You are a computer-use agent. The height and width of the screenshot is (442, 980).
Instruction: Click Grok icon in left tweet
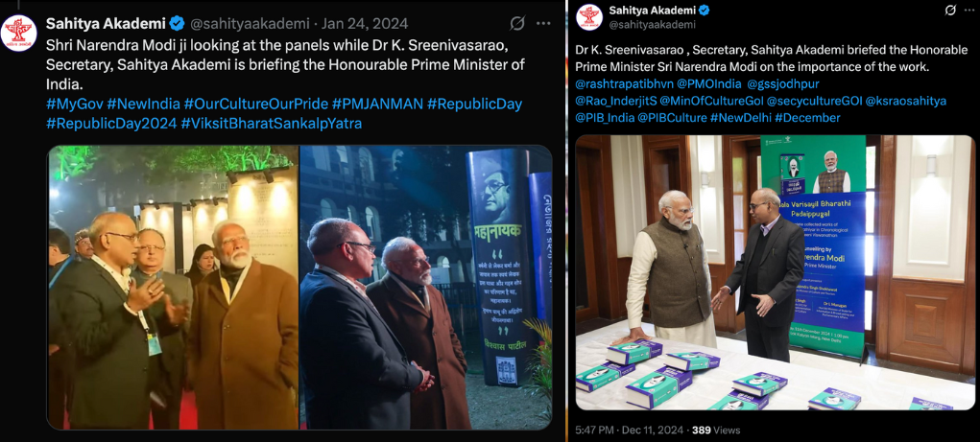[516, 24]
